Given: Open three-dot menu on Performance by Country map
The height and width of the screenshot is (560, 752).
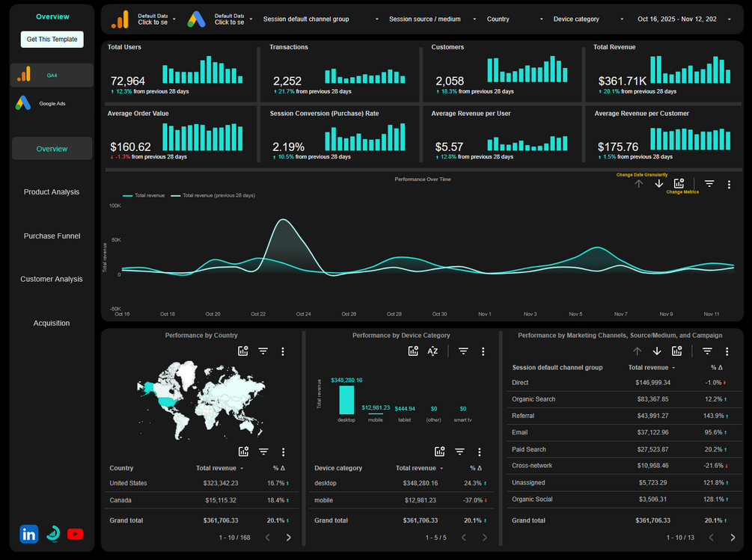Looking at the screenshot, I should click(283, 351).
